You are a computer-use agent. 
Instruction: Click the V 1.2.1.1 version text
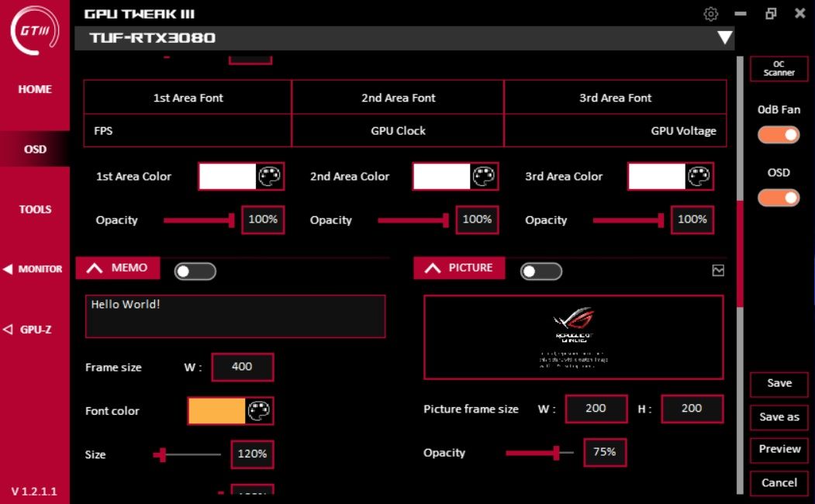pos(34,492)
